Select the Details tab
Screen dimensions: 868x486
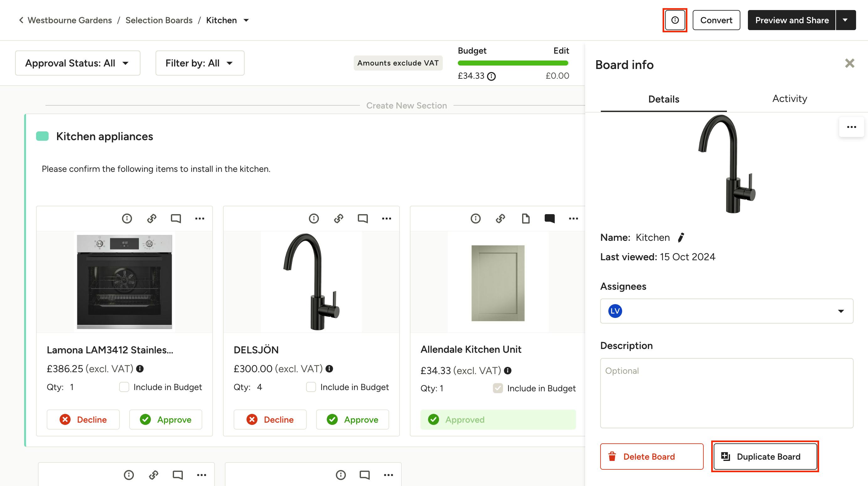point(664,99)
